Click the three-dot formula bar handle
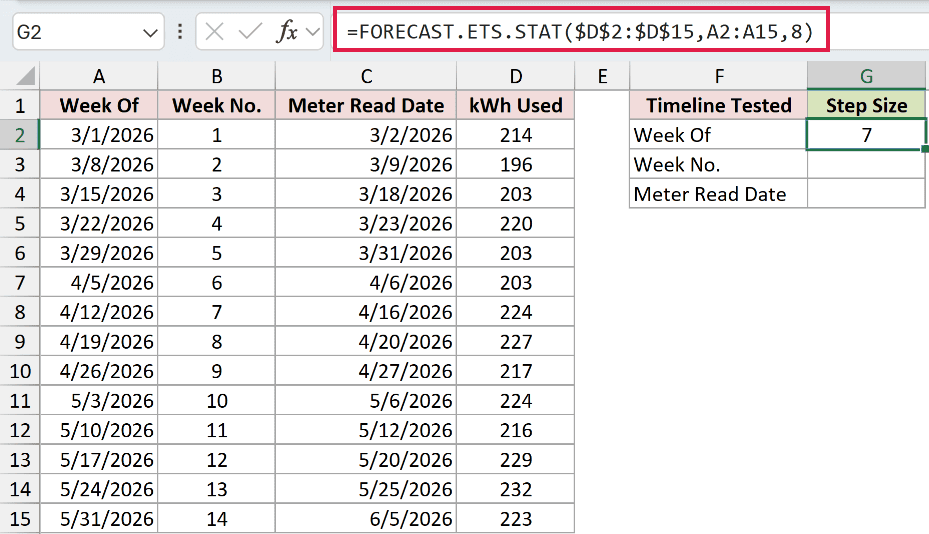 180,31
